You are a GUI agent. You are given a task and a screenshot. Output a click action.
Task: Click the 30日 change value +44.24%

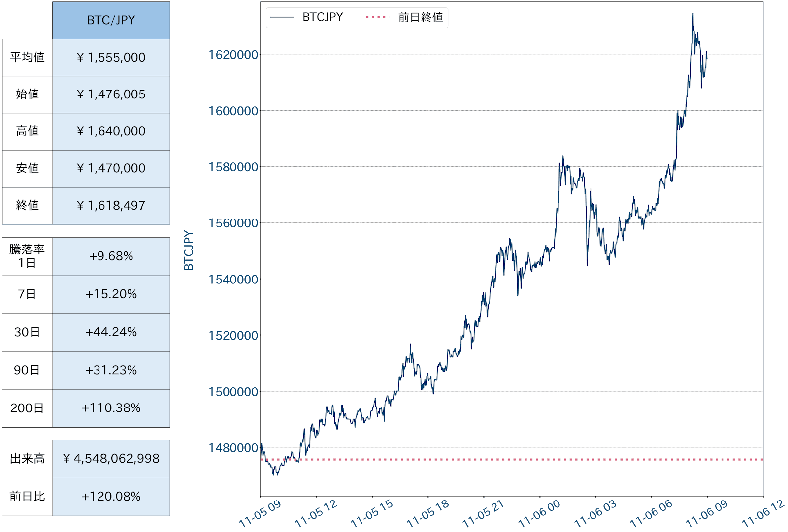tap(111, 332)
